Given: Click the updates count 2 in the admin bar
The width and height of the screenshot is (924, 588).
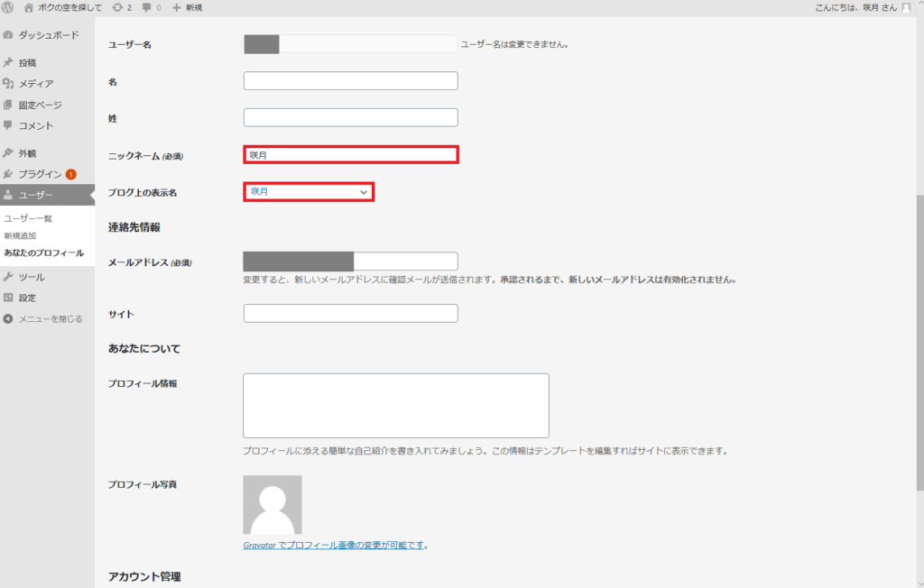Looking at the screenshot, I should (x=129, y=7).
